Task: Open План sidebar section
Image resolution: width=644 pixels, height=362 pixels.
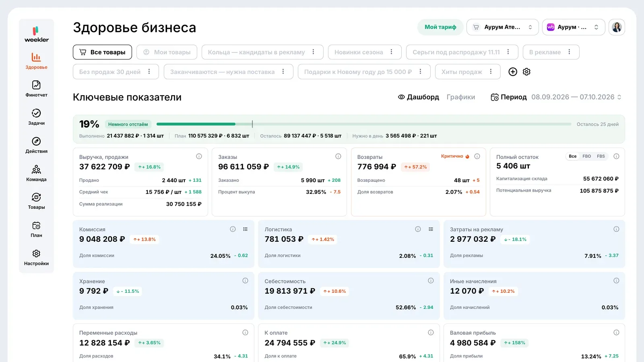Action: [36, 229]
